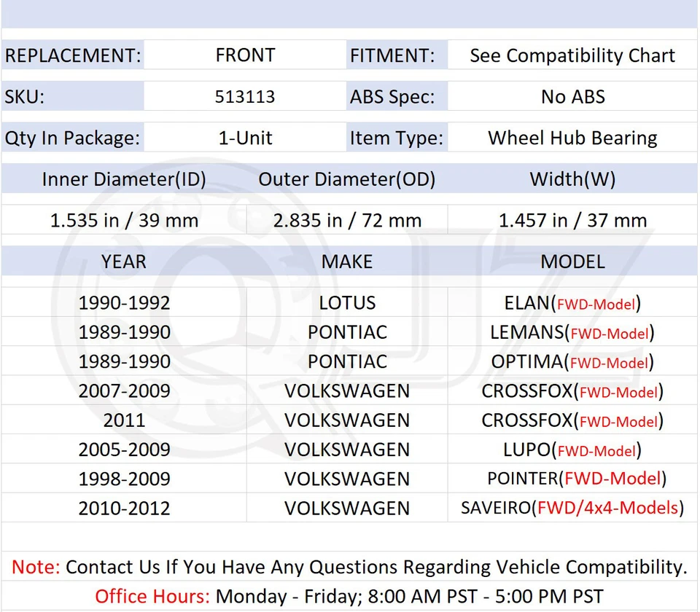Select year range 2010-2012
Viewport: 700px width, 612px height.
(x=125, y=509)
